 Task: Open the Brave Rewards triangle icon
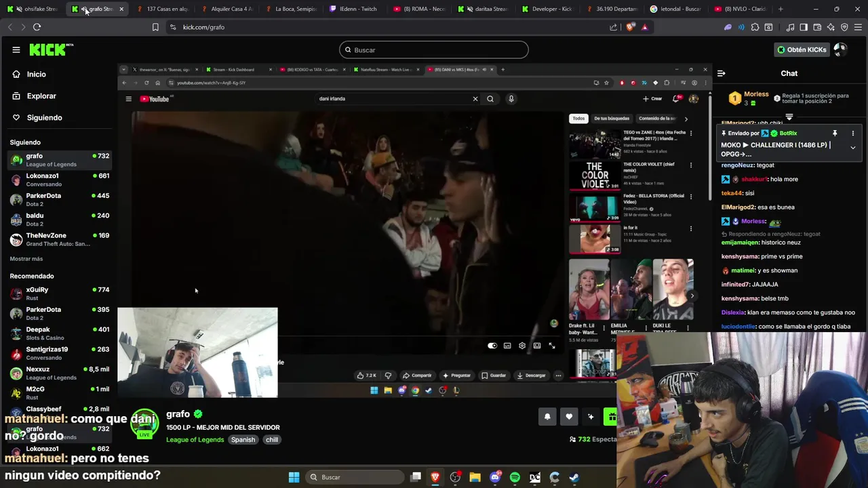[x=644, y=27]
